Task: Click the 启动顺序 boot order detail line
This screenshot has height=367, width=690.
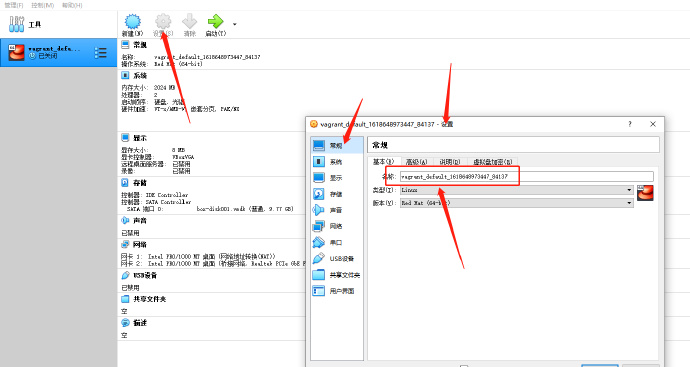Action: click(x=153, y=102)
